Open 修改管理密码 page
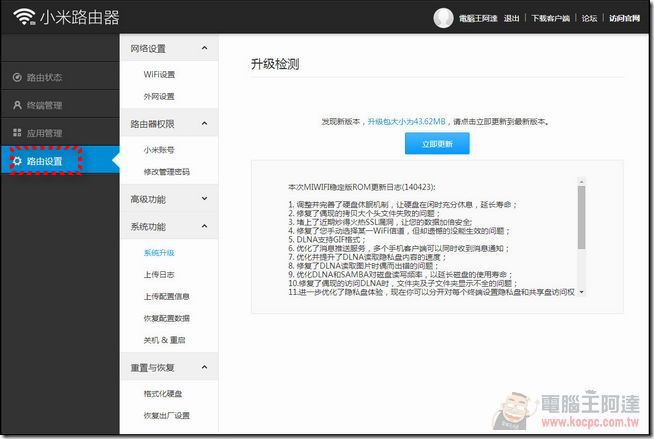 (166, 172)
